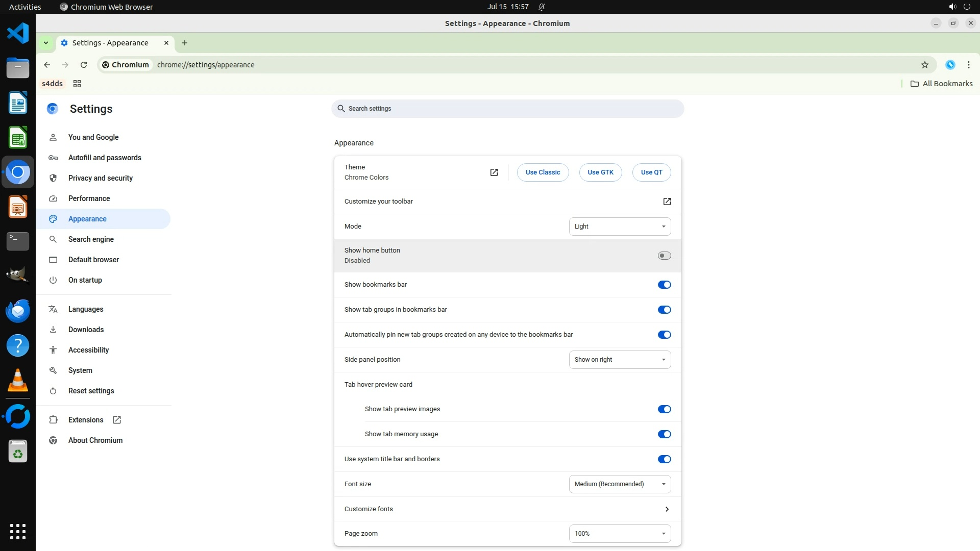Go to the Downloads settings section
This screenshot has height=551, width=980.
coord(86,330)
